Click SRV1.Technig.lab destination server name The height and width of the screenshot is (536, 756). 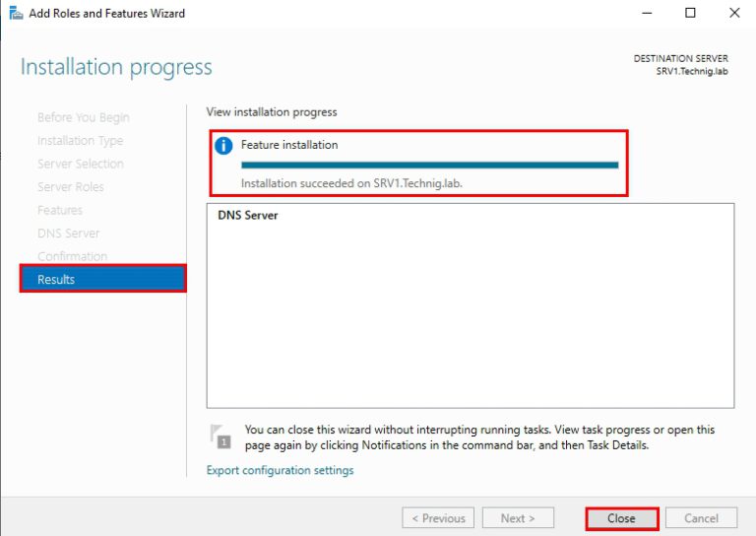pos(692,71)
